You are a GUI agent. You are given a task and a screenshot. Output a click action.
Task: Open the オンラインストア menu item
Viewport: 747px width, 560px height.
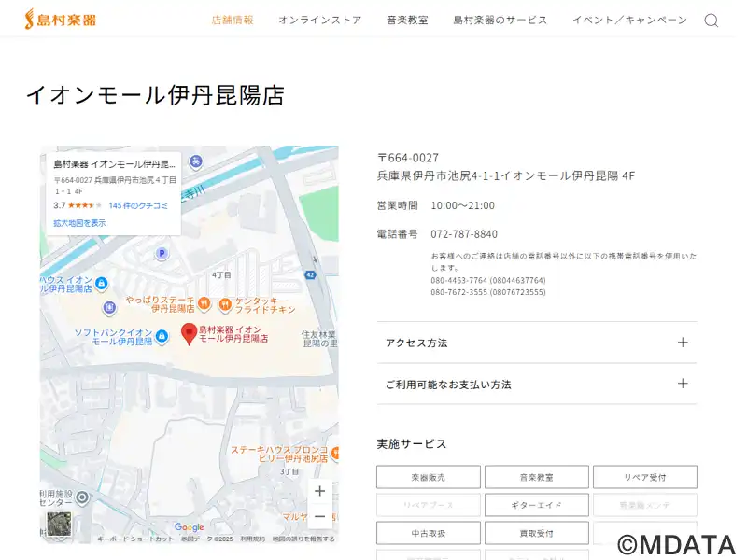point(319,20)
